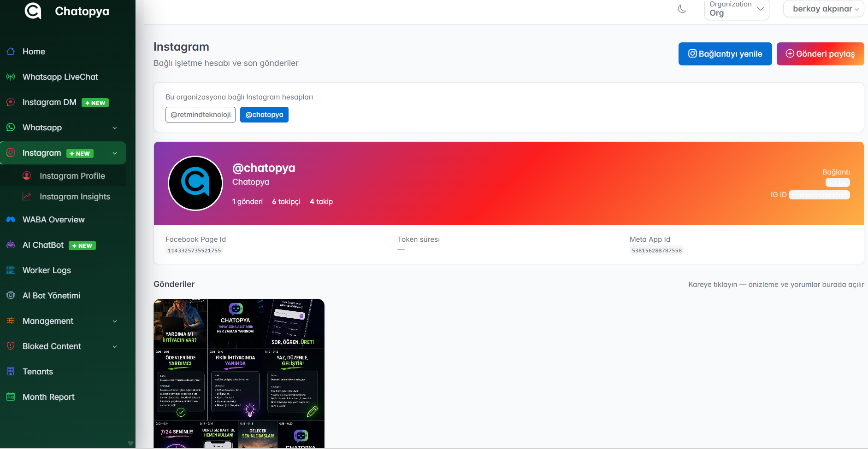Open Month Report menu item

(x=63, y=397)
